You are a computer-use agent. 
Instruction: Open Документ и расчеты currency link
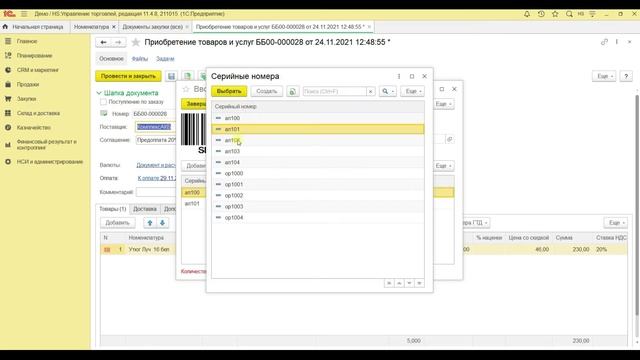click(x=156, y=165)
